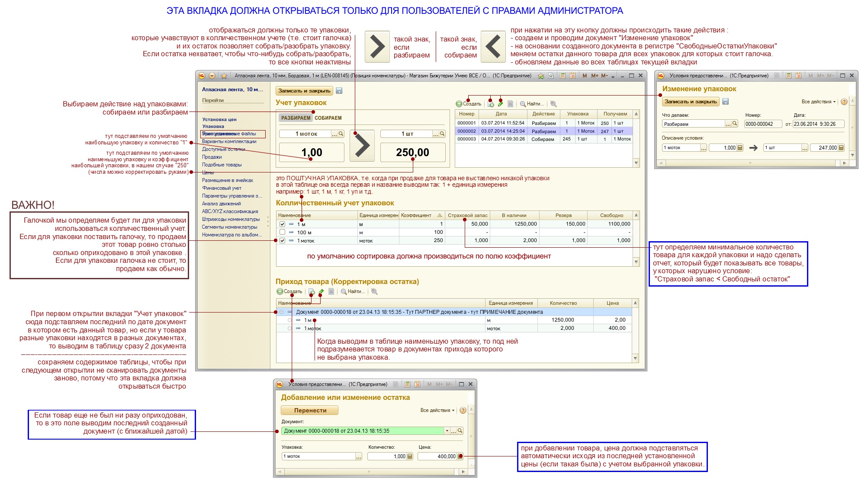Toggle the checkbox for 100 м packaging row

click(282, 233)
